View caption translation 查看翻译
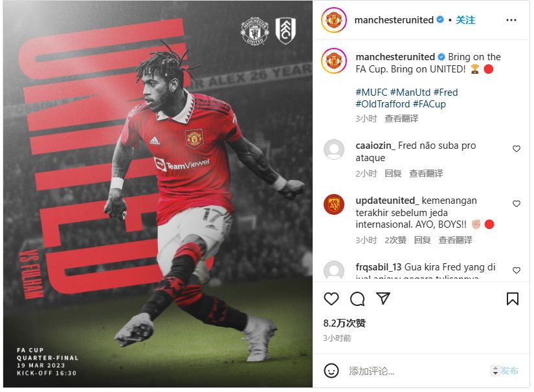 [x=401, y=118]
